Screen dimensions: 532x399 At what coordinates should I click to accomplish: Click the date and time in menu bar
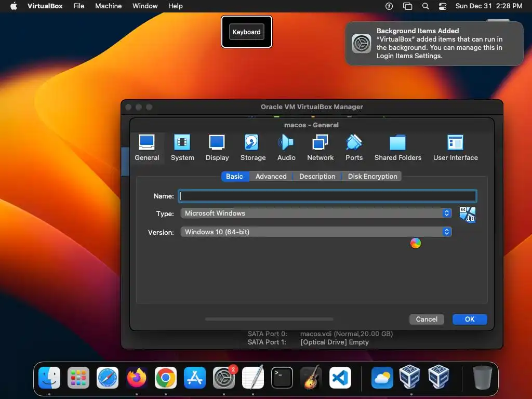pos(488,6)
